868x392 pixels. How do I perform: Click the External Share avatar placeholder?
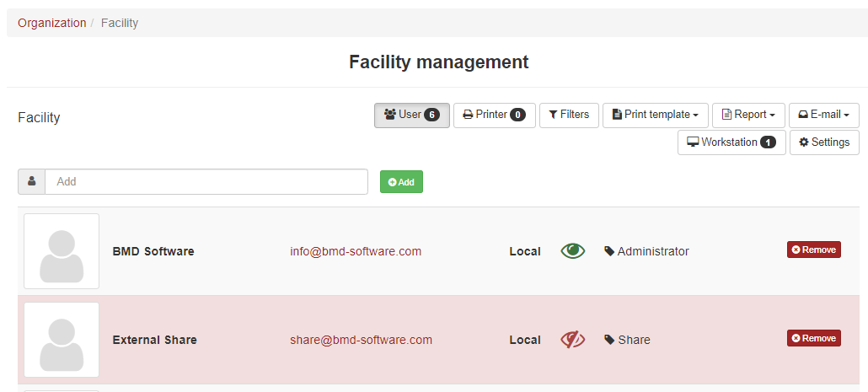click(x=62, y=340)
